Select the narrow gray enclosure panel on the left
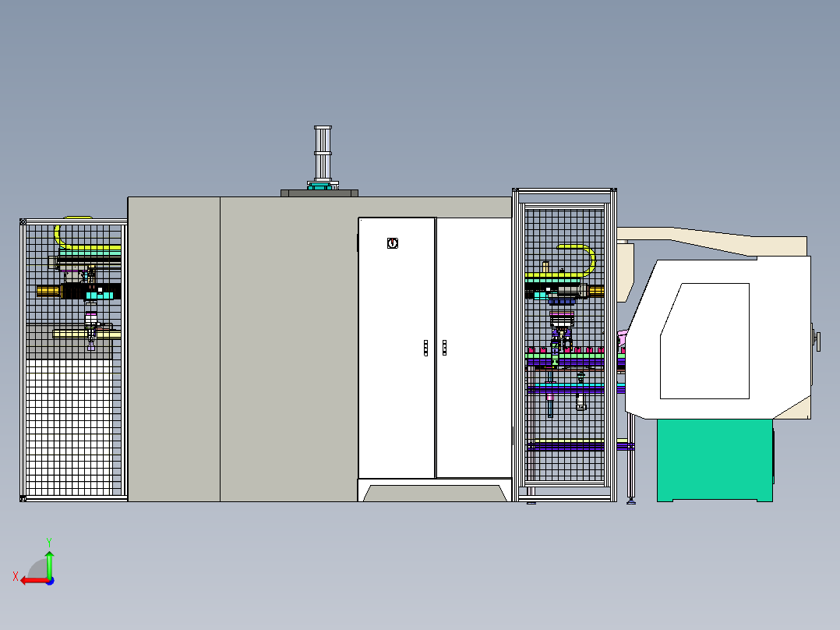Screen dimensions: 840x630 (x=174, y=349)
